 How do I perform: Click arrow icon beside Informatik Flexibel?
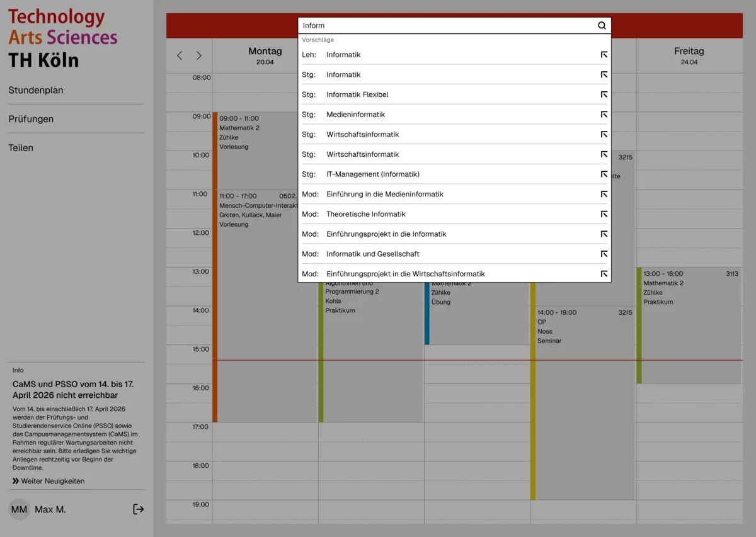coord(604,94)
